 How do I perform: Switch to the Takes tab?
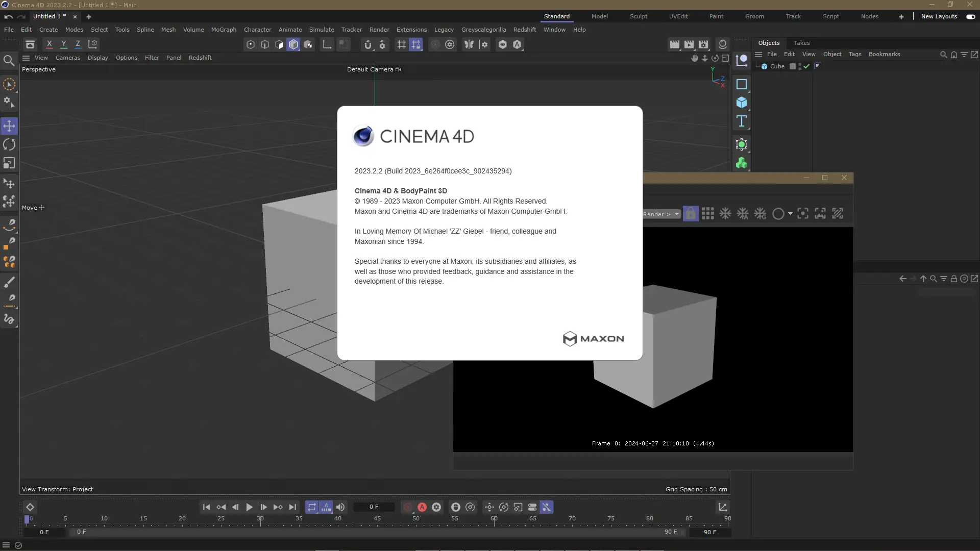pos(801,43)
